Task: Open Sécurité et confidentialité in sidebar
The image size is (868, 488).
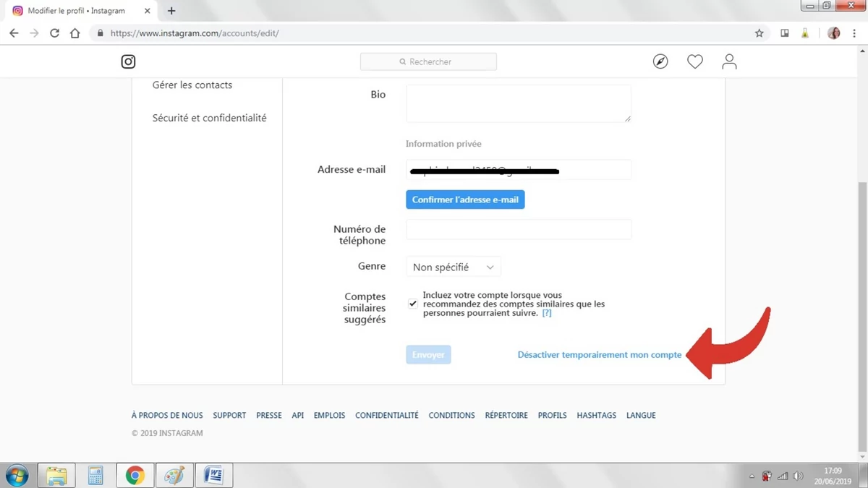Action: (x=209, y=118)
